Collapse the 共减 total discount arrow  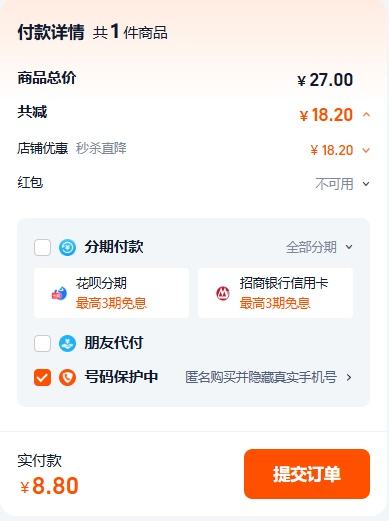click(366, 115)
